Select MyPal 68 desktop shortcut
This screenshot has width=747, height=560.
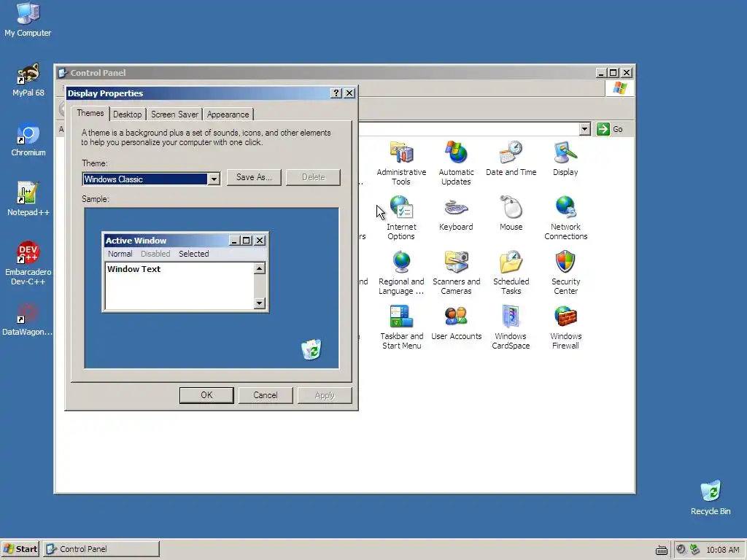(x=28, y=80)
